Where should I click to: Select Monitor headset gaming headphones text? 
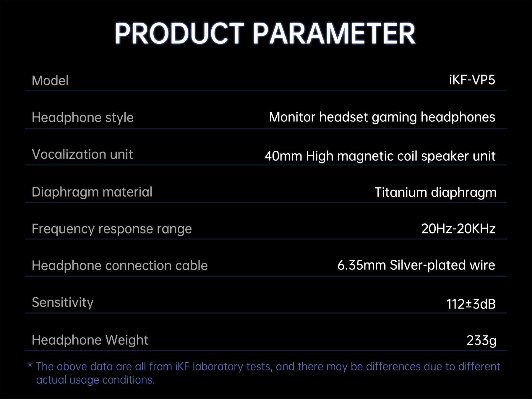click(382, 117)
